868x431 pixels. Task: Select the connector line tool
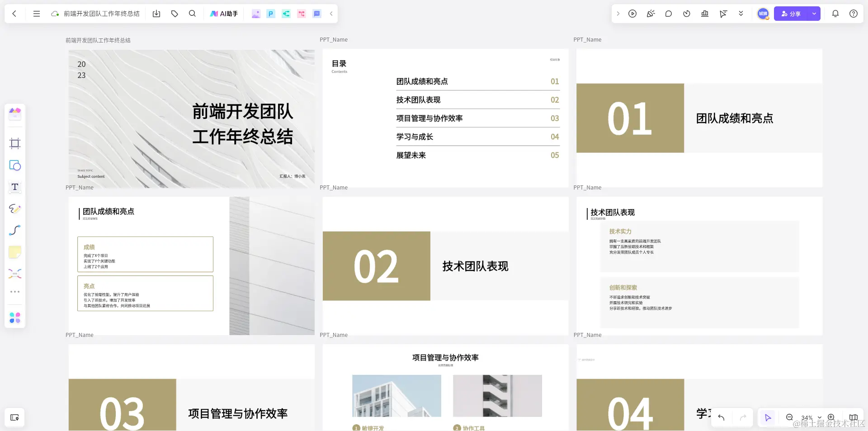pyautogui.click(x=15, y=230)
